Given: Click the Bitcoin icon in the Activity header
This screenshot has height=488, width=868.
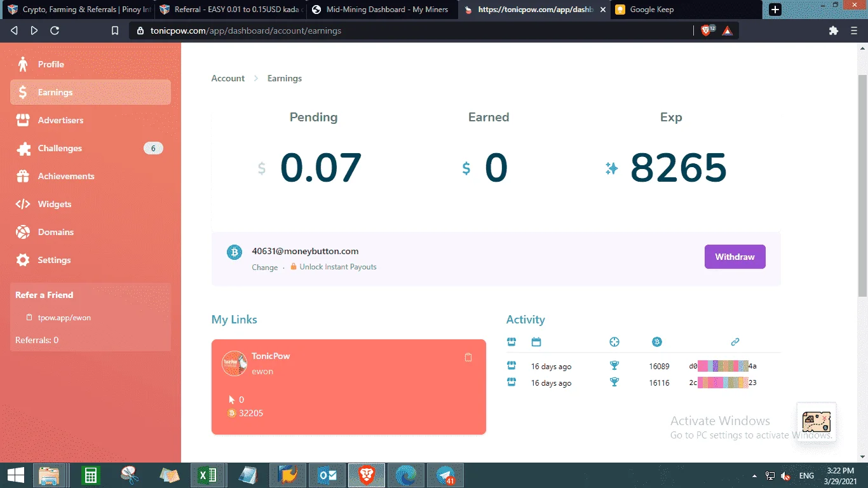Looking at the screenshot, I should 657,342.
